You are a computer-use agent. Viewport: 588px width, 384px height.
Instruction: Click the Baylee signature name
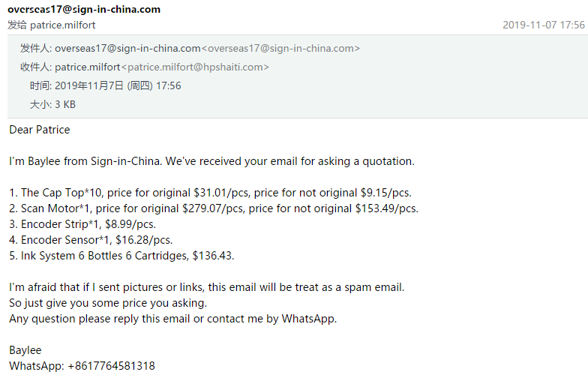pos(25,350)
